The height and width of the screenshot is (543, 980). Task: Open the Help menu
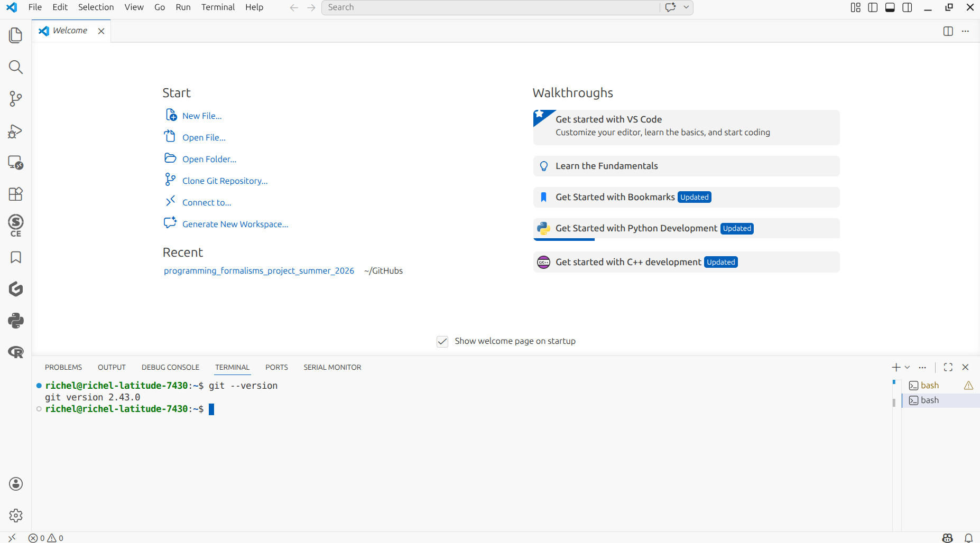pos(254,7)
